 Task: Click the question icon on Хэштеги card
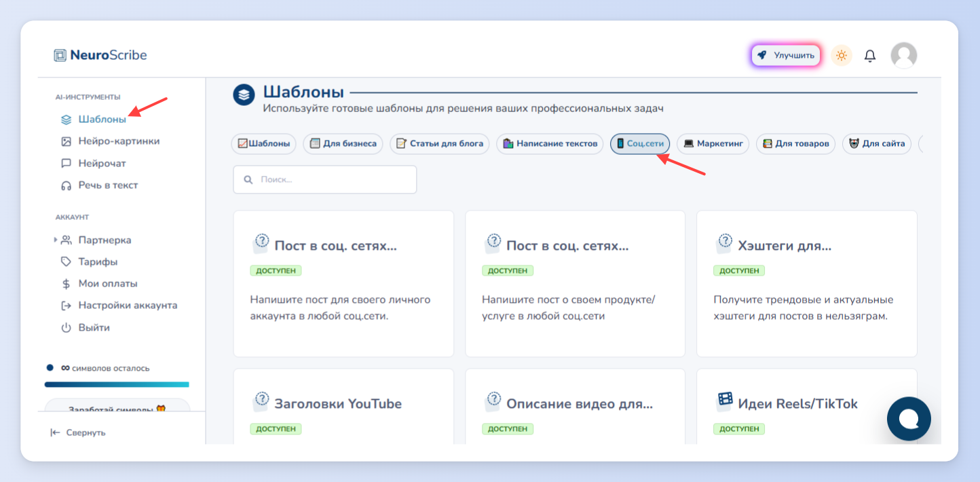coord(725,243)
